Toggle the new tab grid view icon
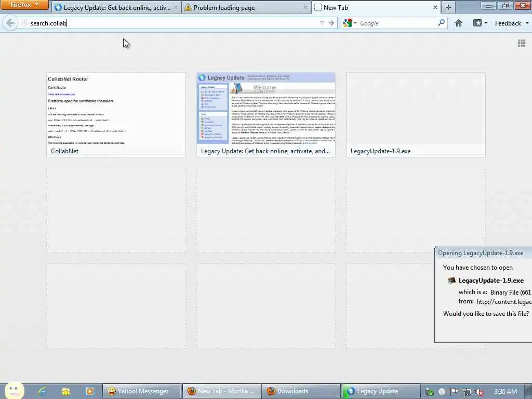This screenshot has height=399, width=532. pyautogui.click(x=522, y=44)
